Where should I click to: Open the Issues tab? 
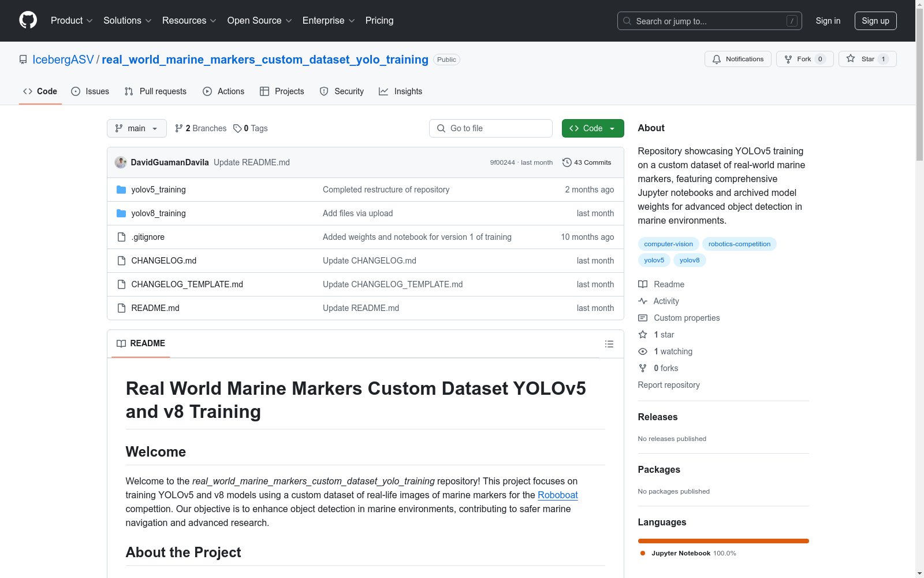click(x=90, y=91)
